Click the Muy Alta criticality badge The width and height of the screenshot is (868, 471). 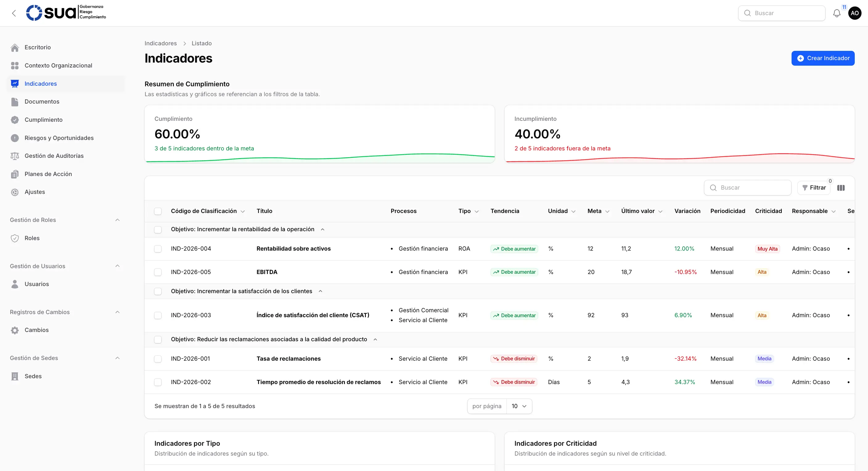click(x=767, y=249)
